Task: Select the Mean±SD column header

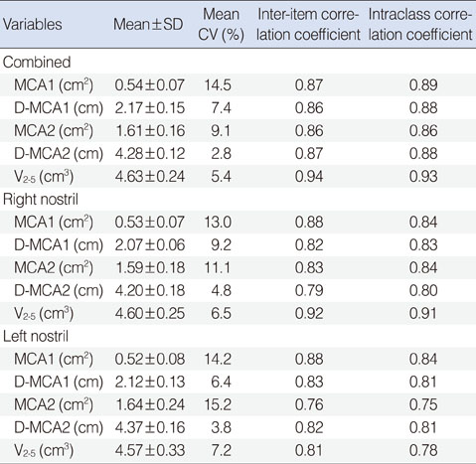Action: (x=148, y=25)
